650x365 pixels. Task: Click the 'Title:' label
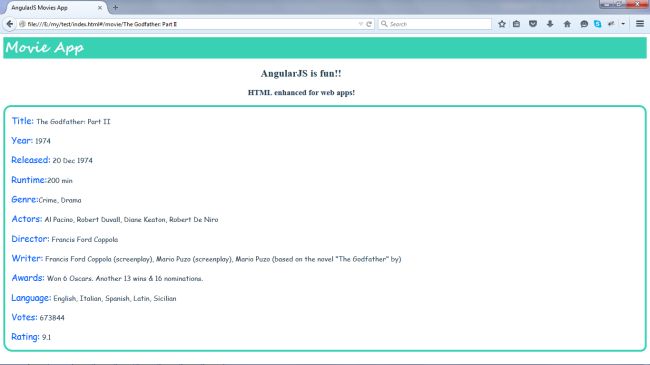[22, 121]
